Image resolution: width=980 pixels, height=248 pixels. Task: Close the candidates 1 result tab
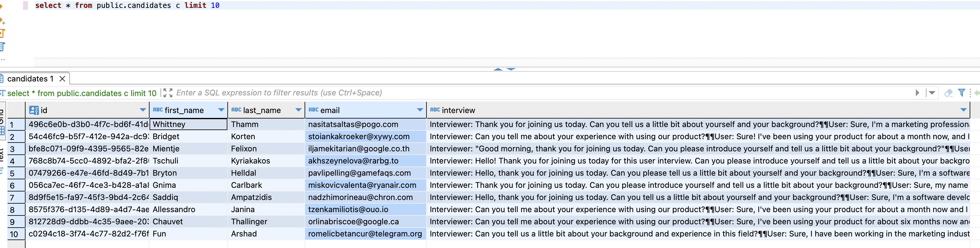coord(62,79)
